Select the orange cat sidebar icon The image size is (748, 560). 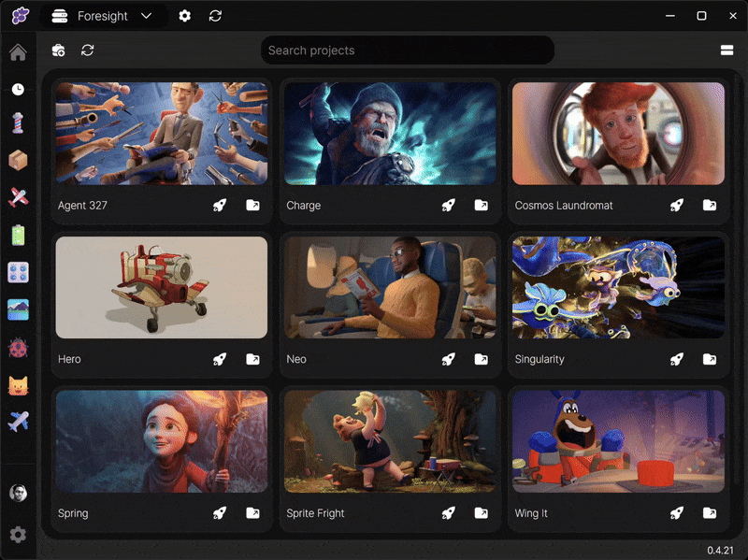coord(18,385)
